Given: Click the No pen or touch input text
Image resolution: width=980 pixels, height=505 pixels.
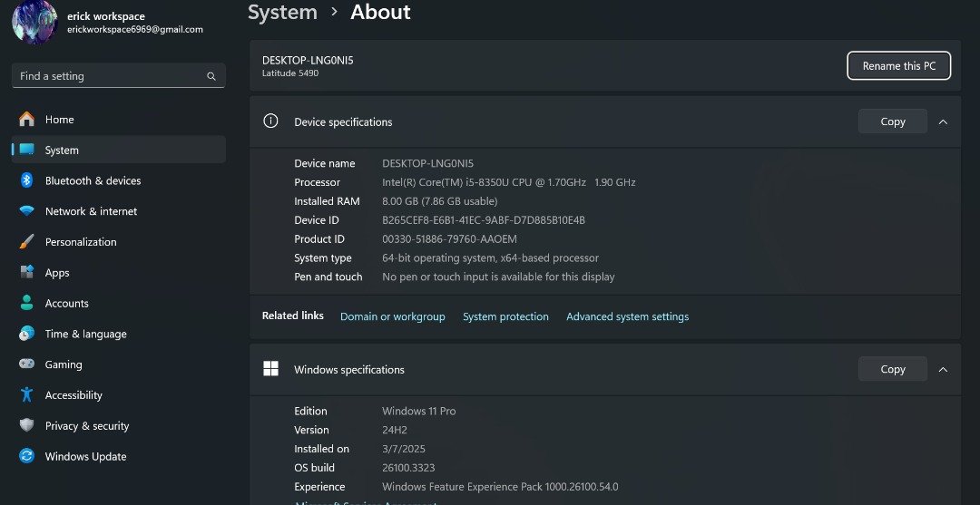Looking at the screenshot, I should 498,277.
